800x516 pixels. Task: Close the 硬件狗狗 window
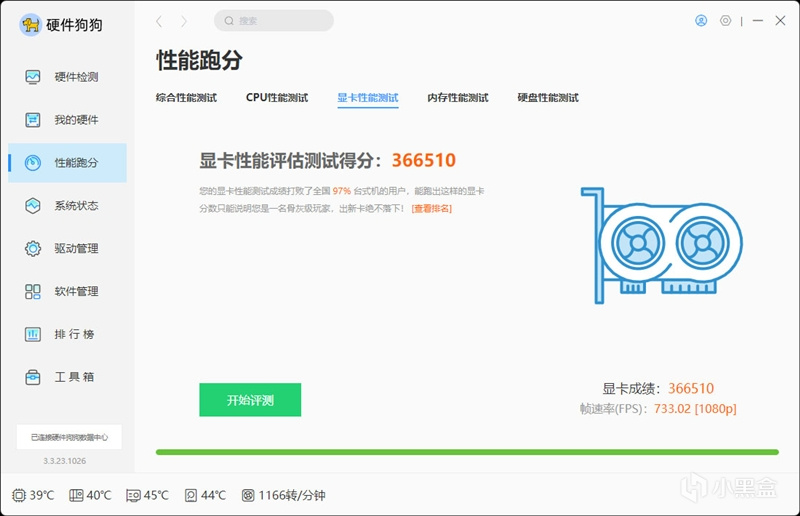coord(780,21)
